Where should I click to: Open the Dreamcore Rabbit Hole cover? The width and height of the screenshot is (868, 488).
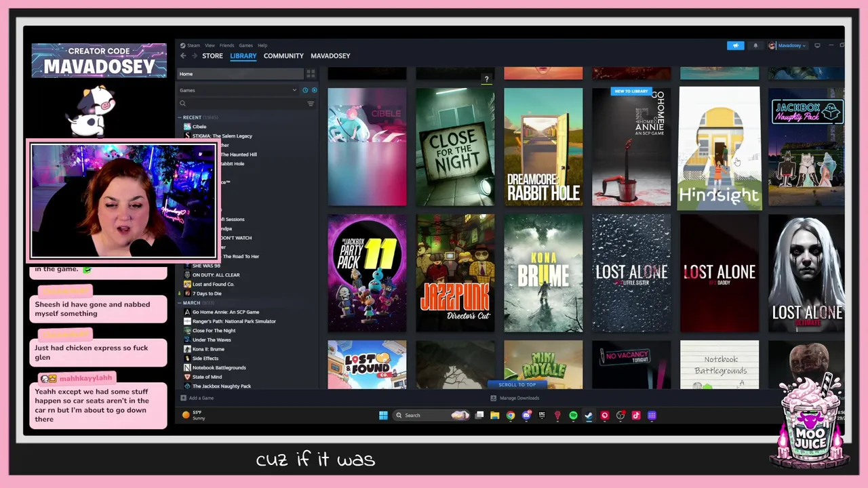pos(543,146)
